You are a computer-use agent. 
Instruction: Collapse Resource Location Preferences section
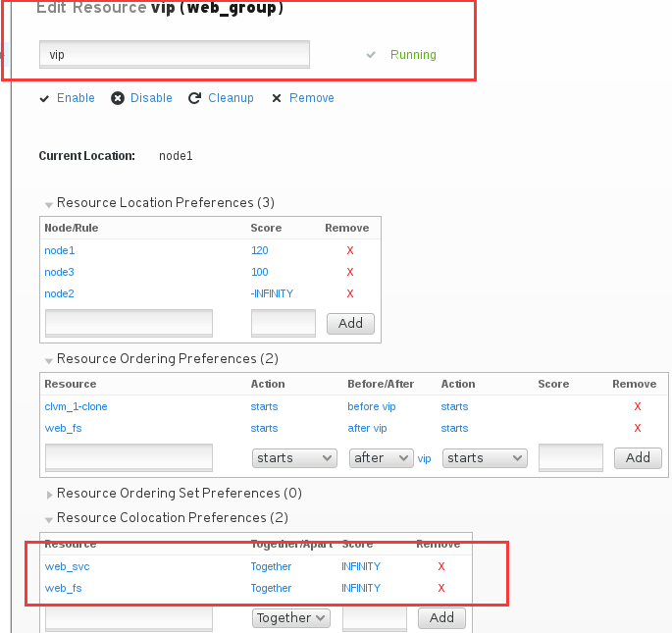click(x=49, y=204)
